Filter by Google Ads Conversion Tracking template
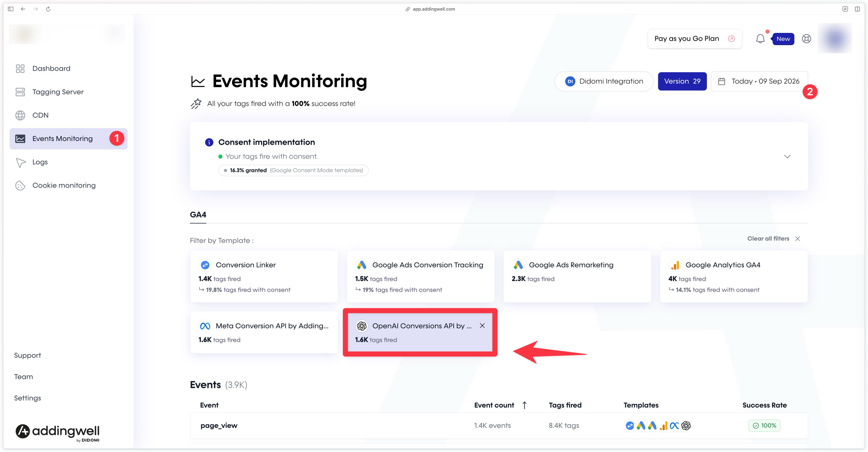868x452 pixels. (x=420, y=276)
